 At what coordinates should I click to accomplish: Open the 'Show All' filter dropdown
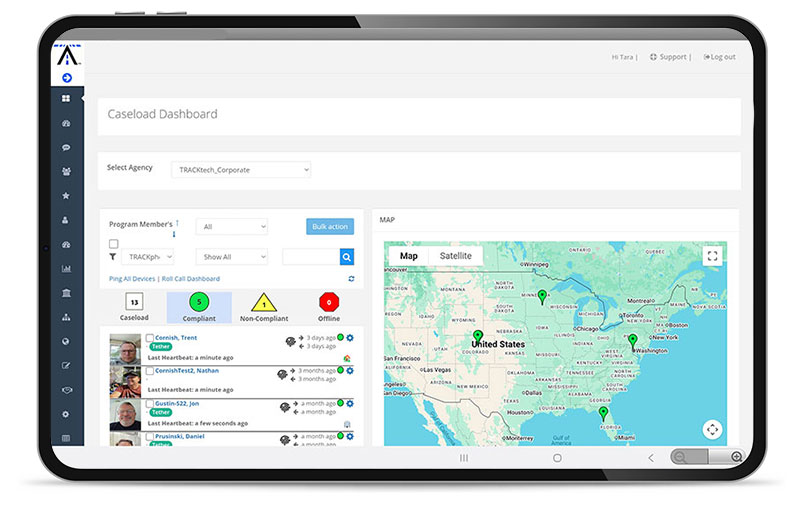(231, 257)
